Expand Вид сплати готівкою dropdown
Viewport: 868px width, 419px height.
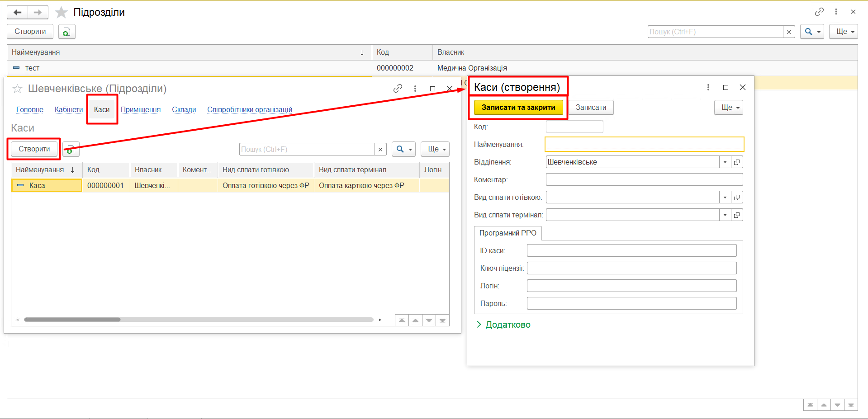click(725, 198)
